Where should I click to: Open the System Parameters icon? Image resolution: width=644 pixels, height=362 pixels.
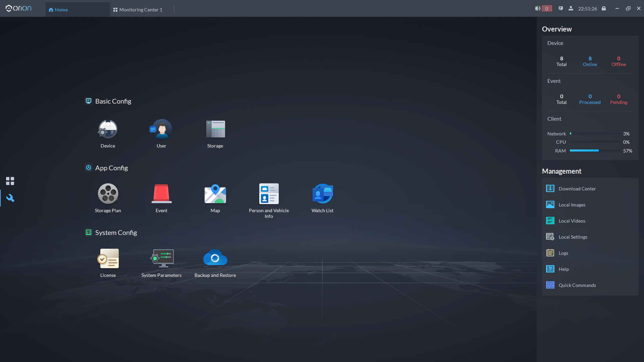162,258
